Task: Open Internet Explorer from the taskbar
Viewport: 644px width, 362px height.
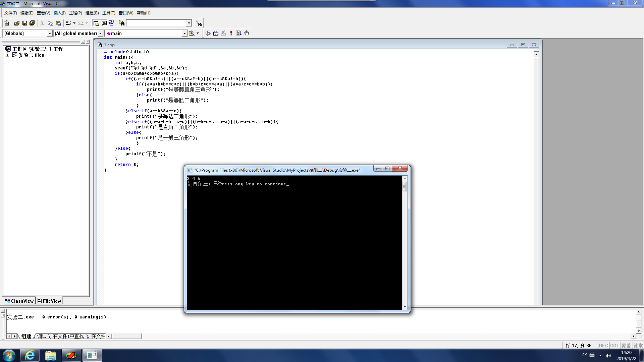Action: [30, 355]
